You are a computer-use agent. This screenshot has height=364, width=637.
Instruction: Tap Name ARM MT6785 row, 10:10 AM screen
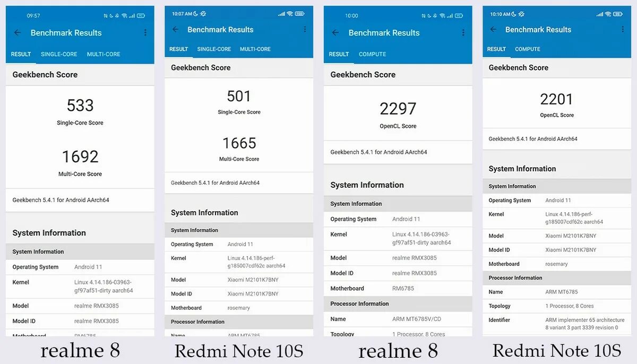coord(557,292)
